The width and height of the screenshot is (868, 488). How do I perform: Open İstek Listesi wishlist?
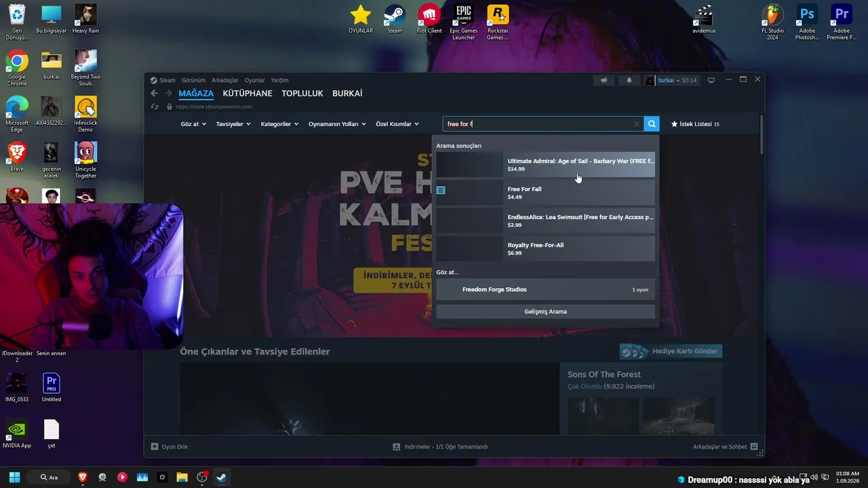[x=695, y=124]
